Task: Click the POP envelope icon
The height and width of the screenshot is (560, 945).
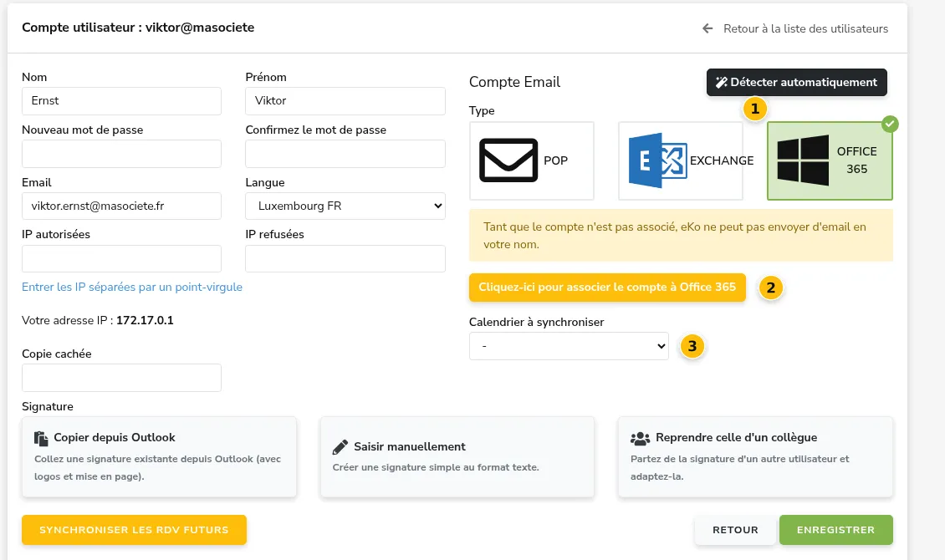Action: tap(508, 160)
